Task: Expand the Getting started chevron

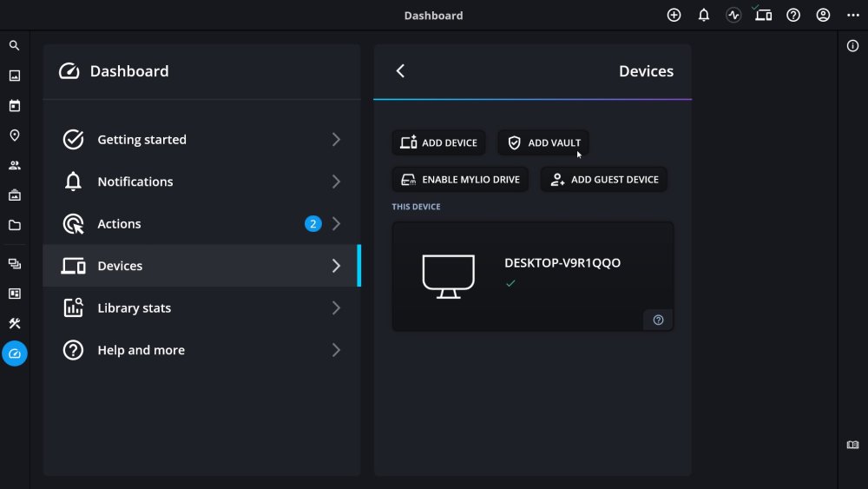Action: pyautogui.click(x=336, y=140)
